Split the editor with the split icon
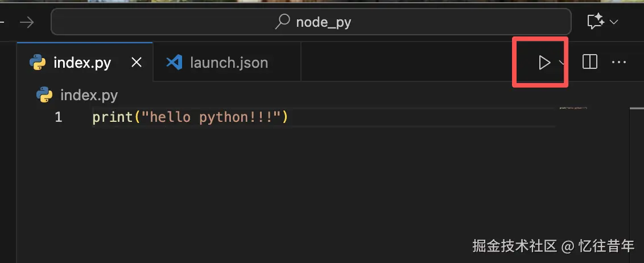 point(590,62)
